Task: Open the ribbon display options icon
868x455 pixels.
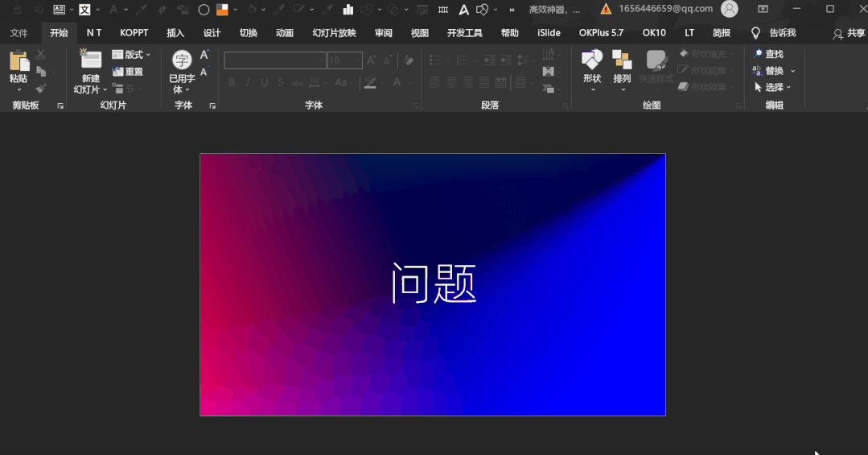Action: tap(763, 9)
